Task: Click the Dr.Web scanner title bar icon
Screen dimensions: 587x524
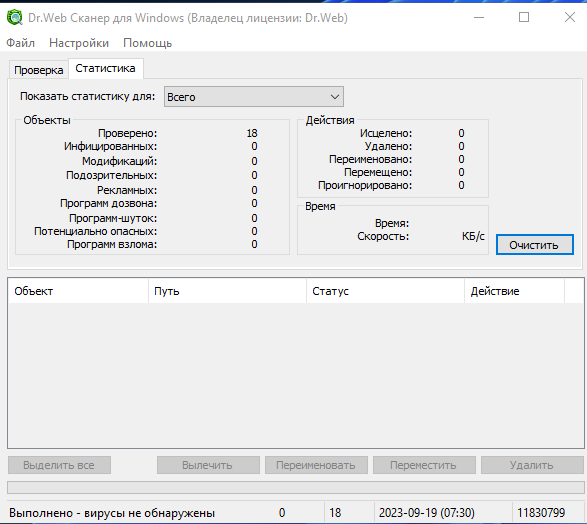Action: click(x=15, y=18)
